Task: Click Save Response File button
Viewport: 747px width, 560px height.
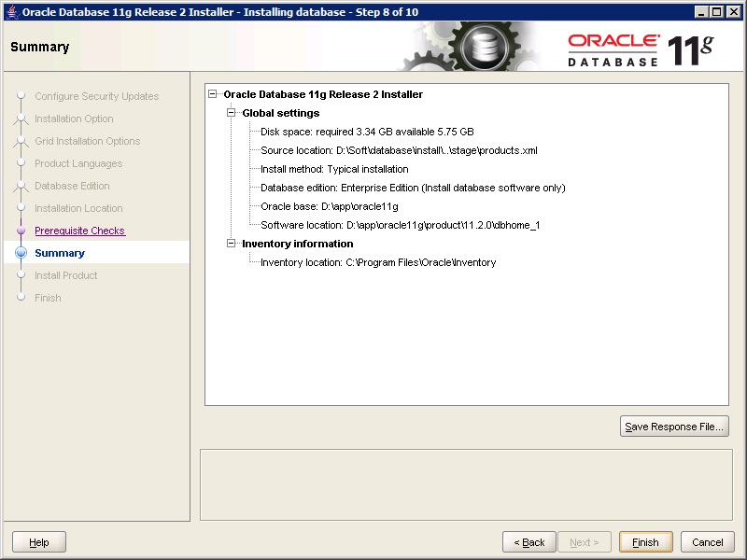Action: point(674,427)
